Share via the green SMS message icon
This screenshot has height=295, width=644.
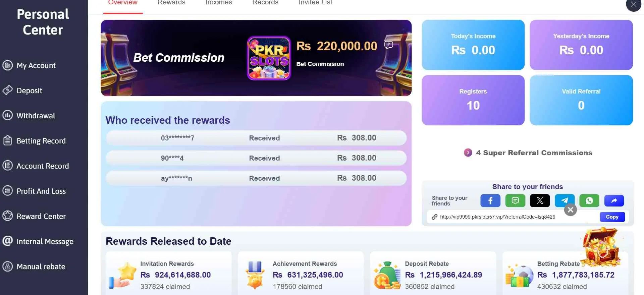tap(515, 200)
